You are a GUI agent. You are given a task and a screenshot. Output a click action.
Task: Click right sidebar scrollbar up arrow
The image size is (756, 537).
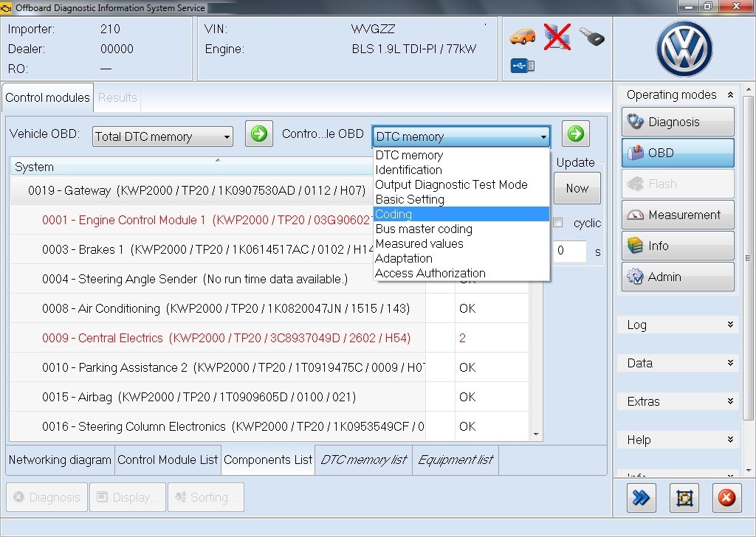click(748, 89)
